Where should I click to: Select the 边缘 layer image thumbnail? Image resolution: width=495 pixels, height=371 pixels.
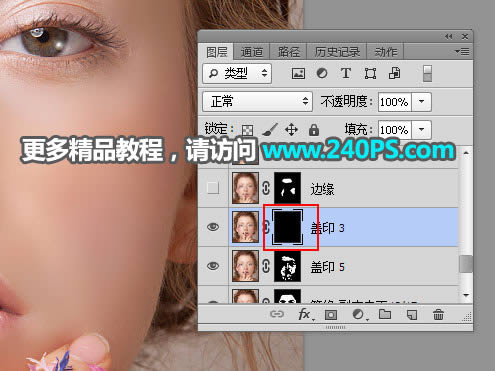[x=245, y=188]
